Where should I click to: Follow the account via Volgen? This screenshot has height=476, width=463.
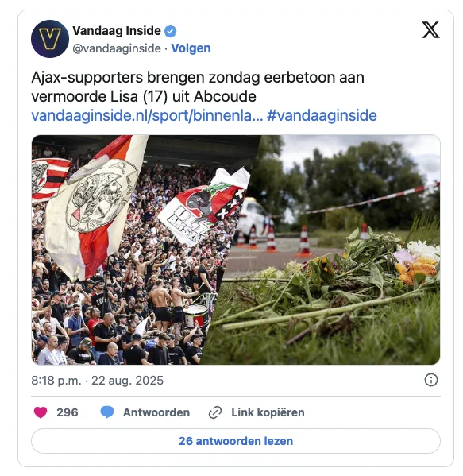click(191, 48)
